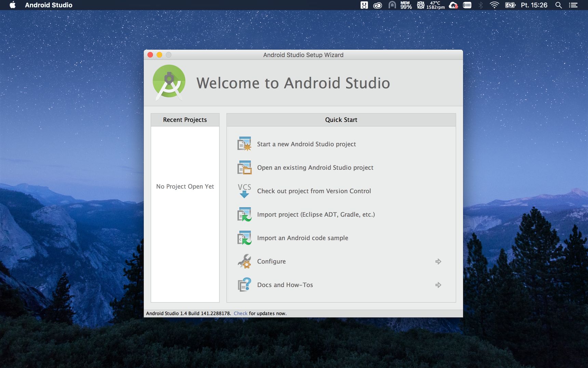Minimize the Setup Wizard with yellow button
588x368 pixels.
click(159, 55)
